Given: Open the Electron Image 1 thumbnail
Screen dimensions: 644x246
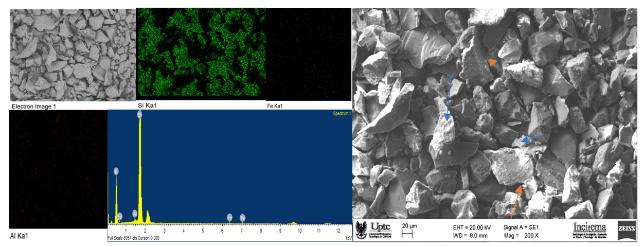Looking at the screenshot, I should coord(73,55).
